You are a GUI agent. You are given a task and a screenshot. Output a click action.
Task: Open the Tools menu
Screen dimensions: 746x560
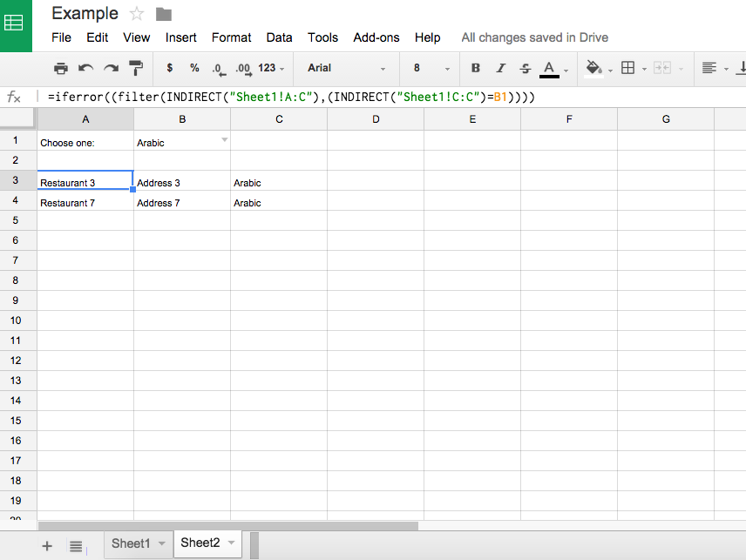point(322,37)
